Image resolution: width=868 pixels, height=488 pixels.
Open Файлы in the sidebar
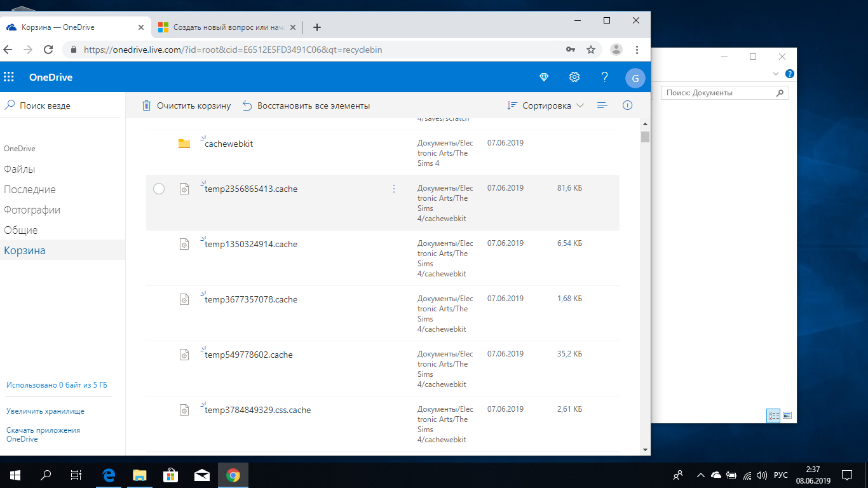(x=20, y=169)
